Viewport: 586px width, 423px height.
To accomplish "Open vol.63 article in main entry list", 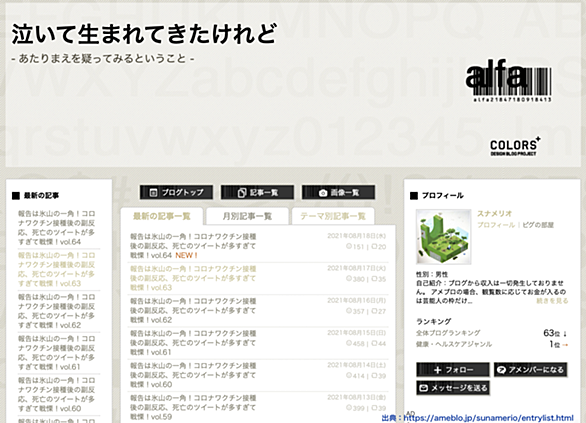I will [193, 278].
